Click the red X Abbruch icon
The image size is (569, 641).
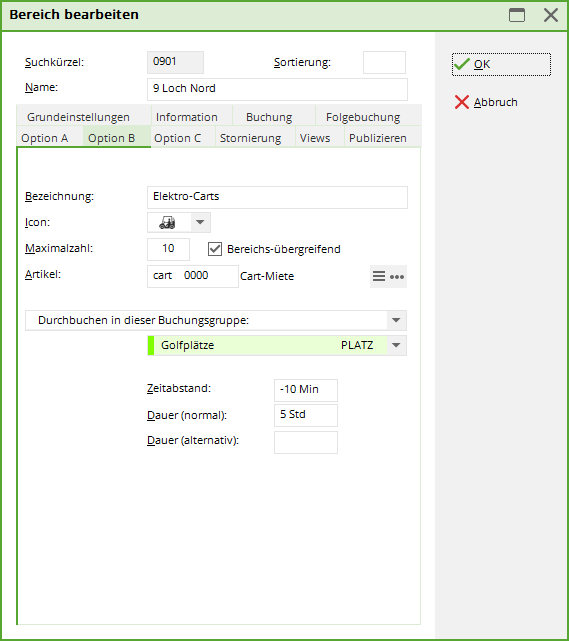click(x=462, y=102)
